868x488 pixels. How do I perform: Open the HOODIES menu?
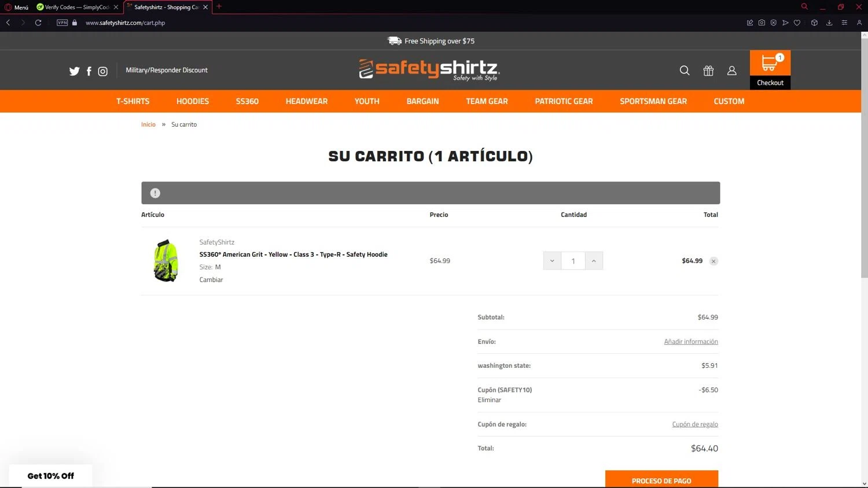click(193, 101)
